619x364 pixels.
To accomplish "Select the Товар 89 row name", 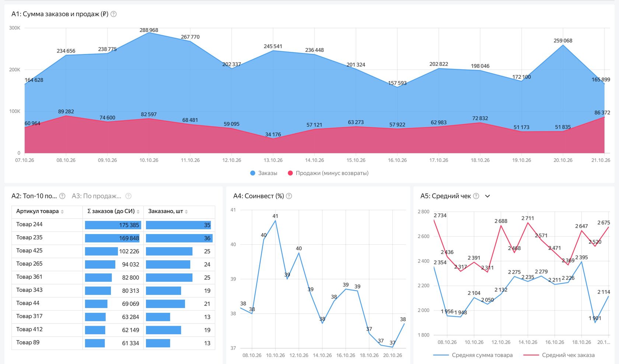I will tap(28, 343).
